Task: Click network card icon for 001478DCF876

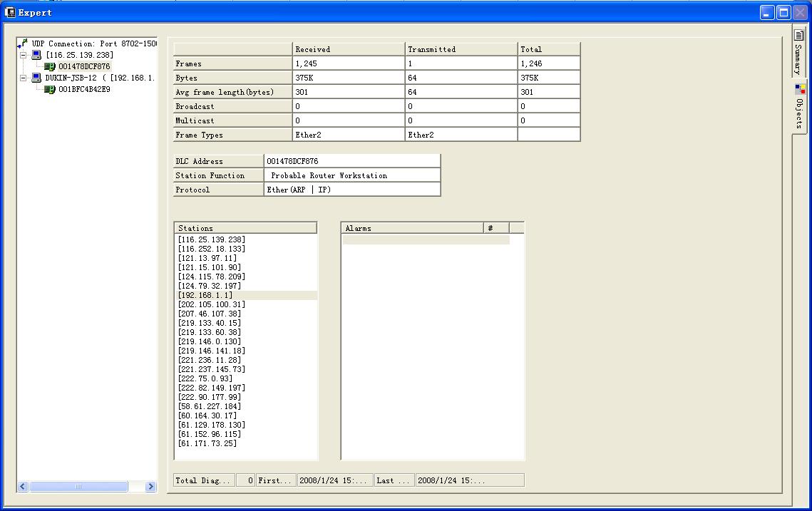Action: pos(49,66)
